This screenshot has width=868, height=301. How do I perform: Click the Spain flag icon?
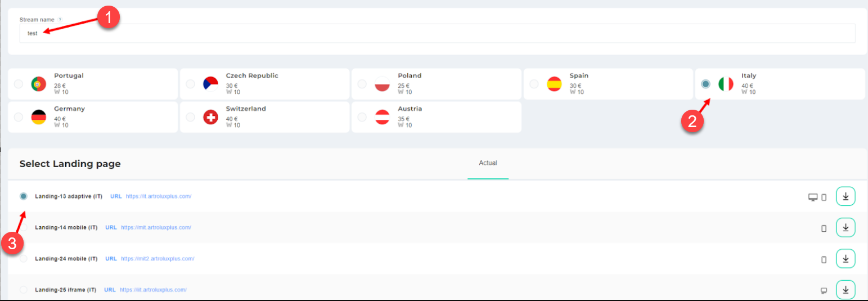[554, 84]
